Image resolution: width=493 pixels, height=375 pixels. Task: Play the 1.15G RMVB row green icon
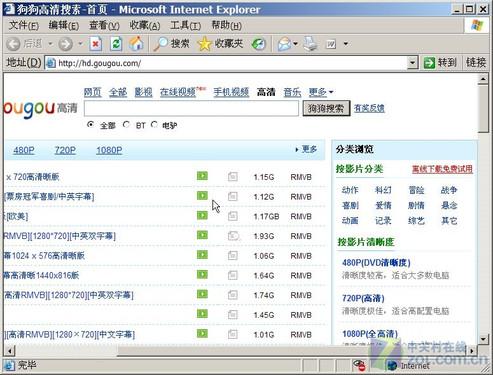(x=202, y=176)
